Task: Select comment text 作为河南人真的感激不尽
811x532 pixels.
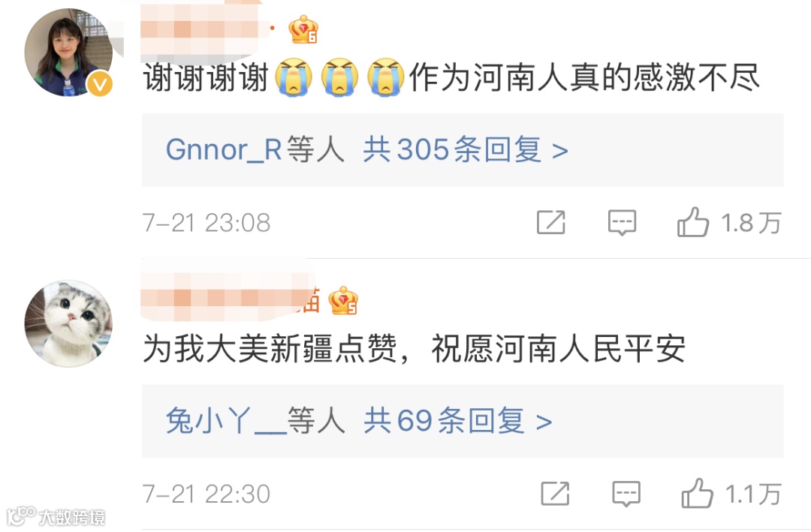Action: pos(584,77)
